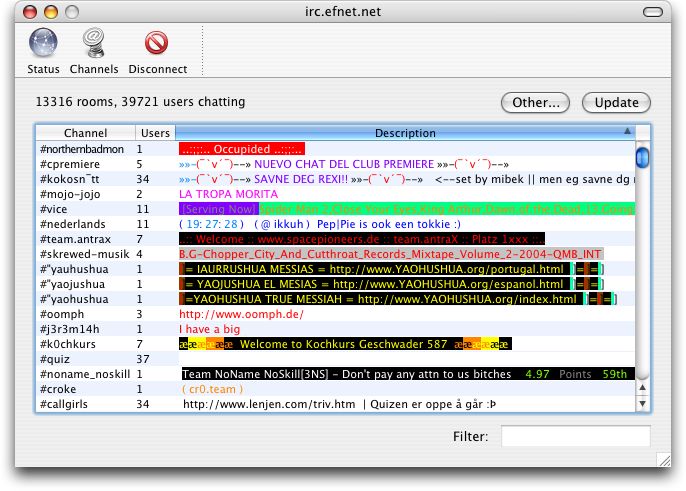Select the #"yaojushua channel row
The height and width of the screenshot is (491, 686).
point(336,284)
